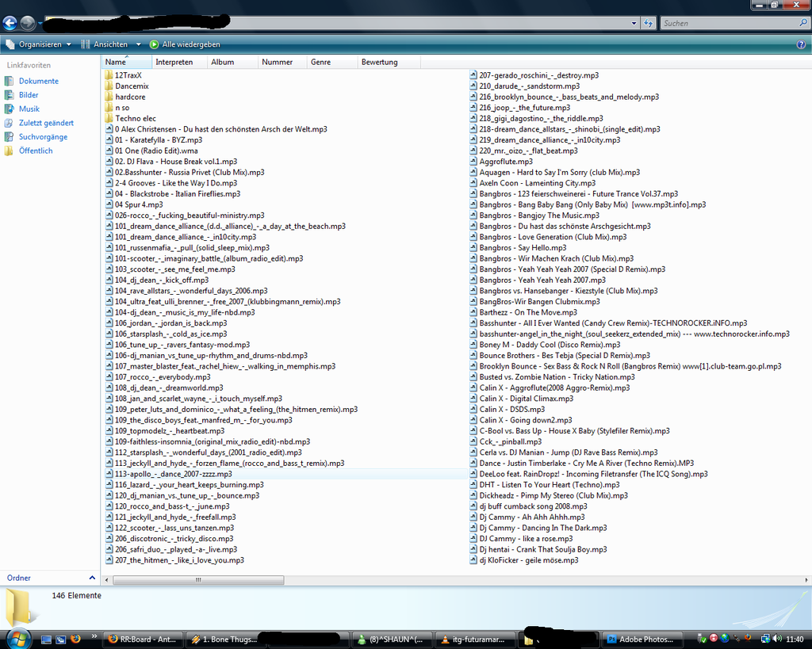Image resolution: width=812 pixels, height=649 pixels.
Task: Click Switch between windows quick launch icon
Action: coord(60,639)
